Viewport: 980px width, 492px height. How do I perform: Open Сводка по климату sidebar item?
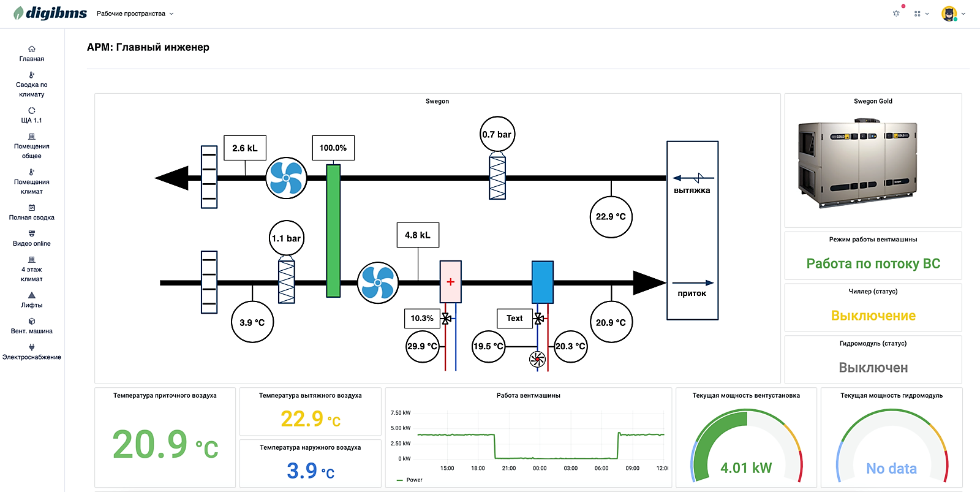tap(32, 85)
